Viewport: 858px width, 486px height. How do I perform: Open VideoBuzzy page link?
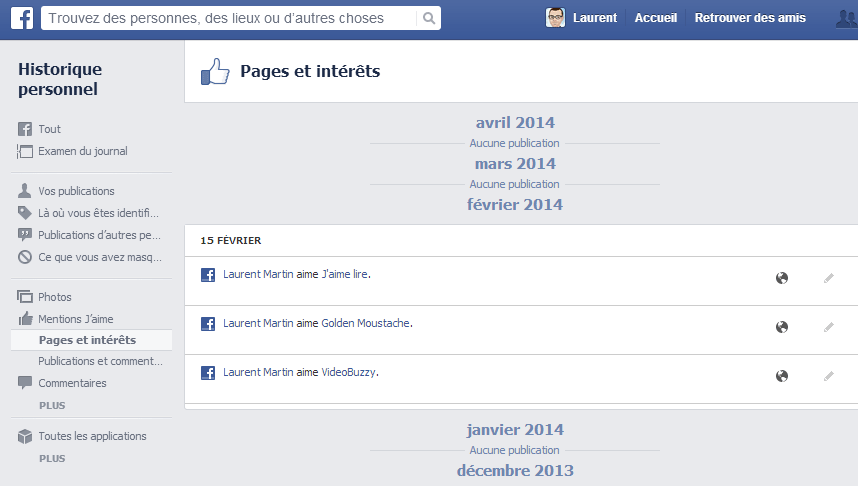tap(349, 372)
